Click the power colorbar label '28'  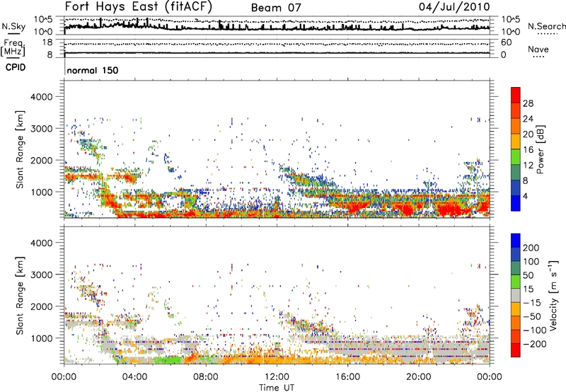point(528,103)
